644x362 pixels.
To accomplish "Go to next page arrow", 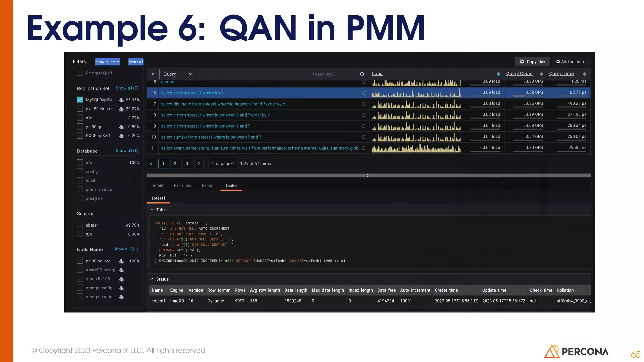I will pyautogui.click(x=199, y=164).
